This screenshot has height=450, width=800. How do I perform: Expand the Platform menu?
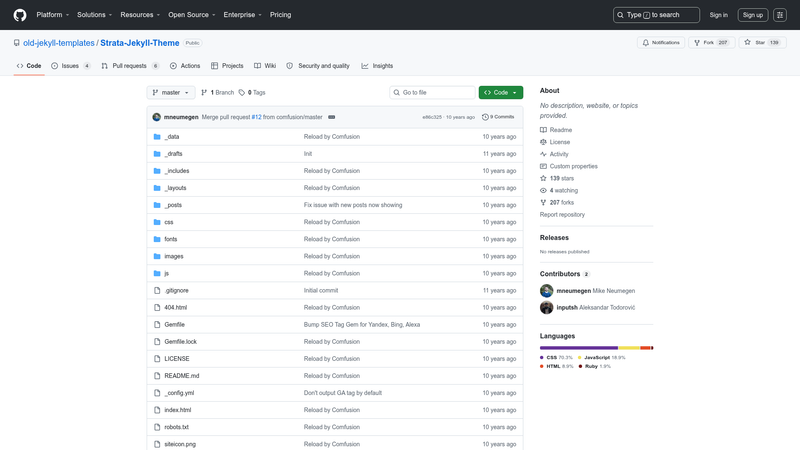(53, 15)
